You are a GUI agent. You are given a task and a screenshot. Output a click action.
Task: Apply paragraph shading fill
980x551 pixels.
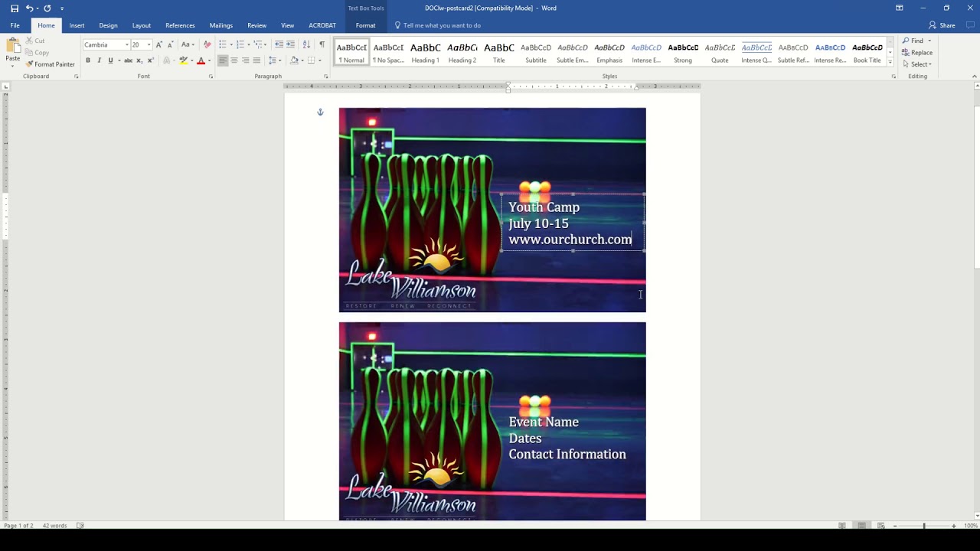pos(294,60)
